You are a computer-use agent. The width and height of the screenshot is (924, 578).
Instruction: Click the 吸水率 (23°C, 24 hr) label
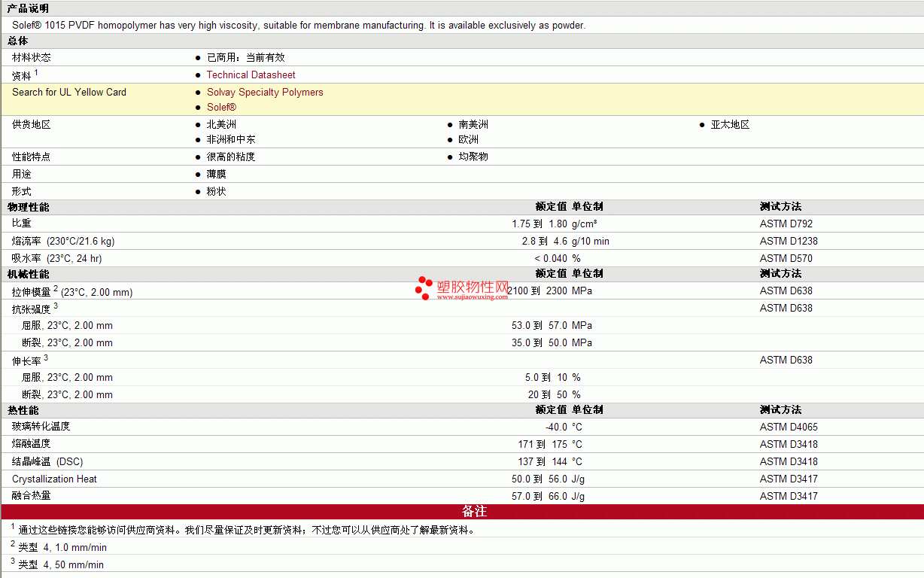57,259
